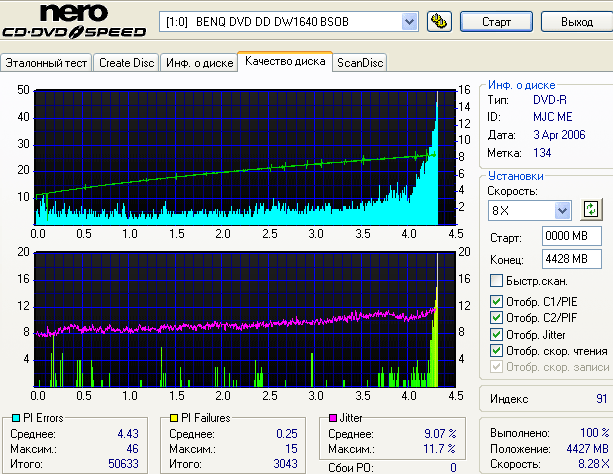Viewport: 613px width, 474px height.
Task: Click the disabled Отобр. скор. записи checkbox
Action: 496,367
